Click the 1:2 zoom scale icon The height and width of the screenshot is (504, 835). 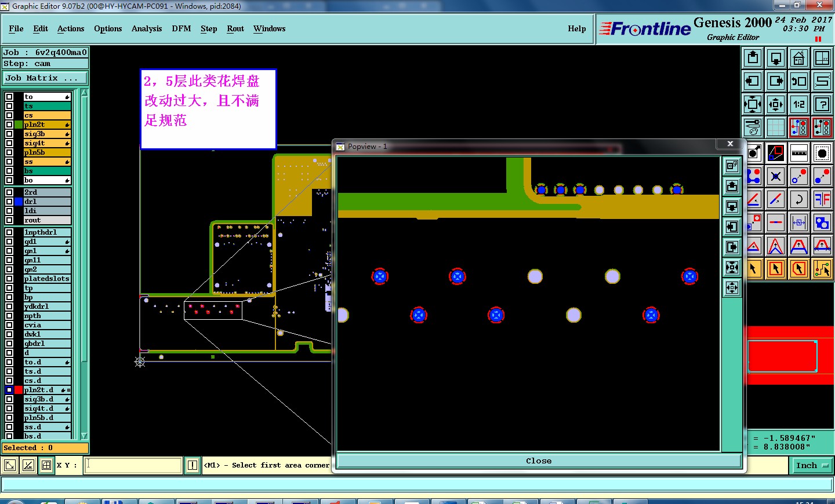pos(799,104)
